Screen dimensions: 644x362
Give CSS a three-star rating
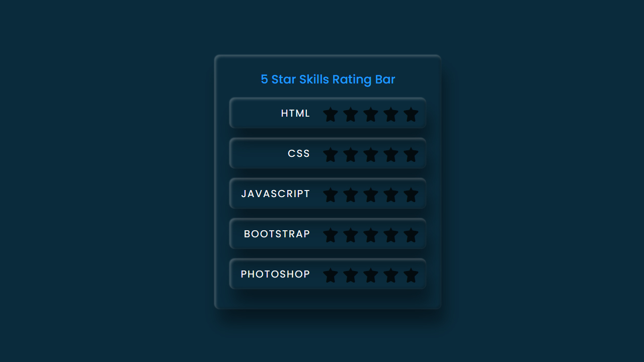pos(371,154)
